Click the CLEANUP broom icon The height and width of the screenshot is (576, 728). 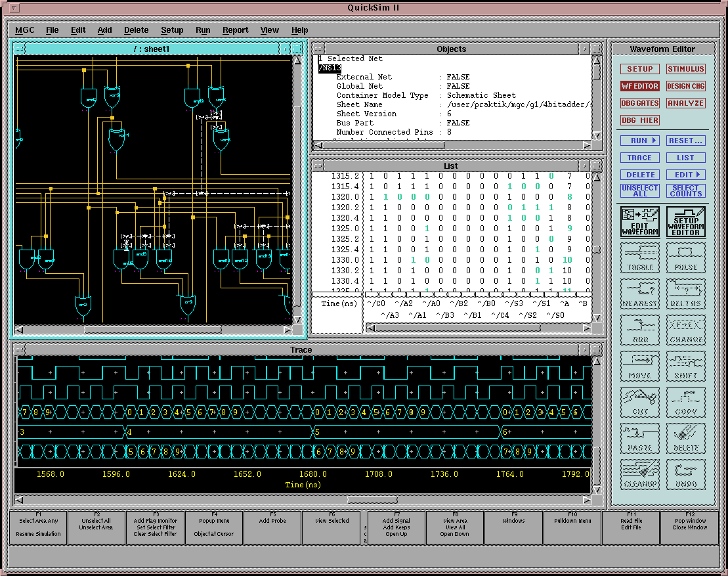click(640, 474)
